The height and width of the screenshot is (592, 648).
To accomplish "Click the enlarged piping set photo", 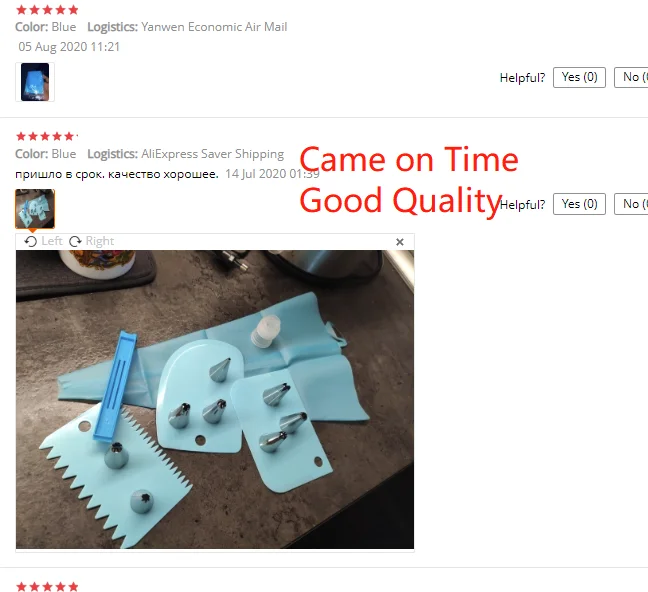I will (x=215, y=399).
